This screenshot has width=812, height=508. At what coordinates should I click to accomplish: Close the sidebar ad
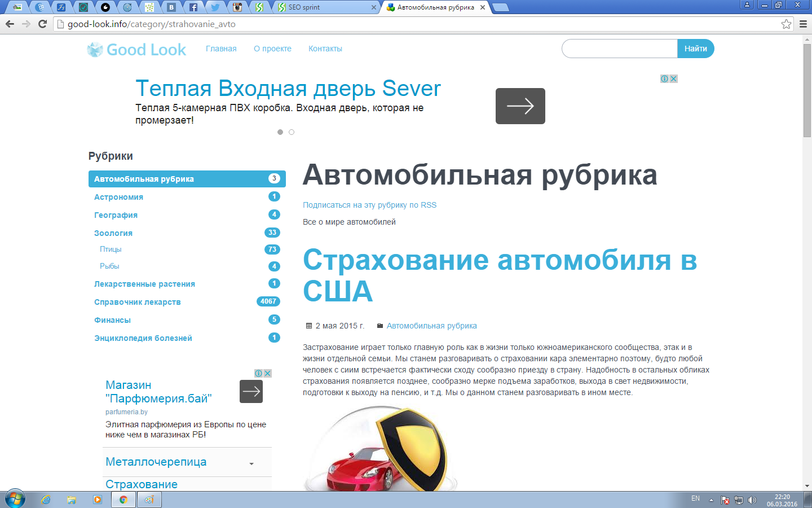267,373
